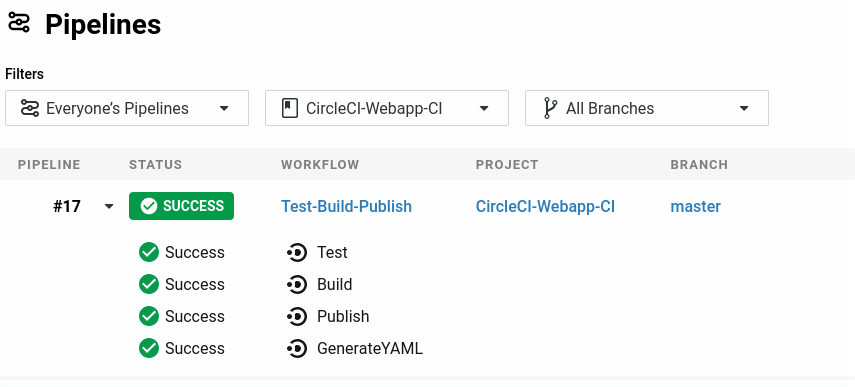The width and height of the screenshot is (855, 387).
Task: Click the success checkmark icon for Build job
Action: 149,285
